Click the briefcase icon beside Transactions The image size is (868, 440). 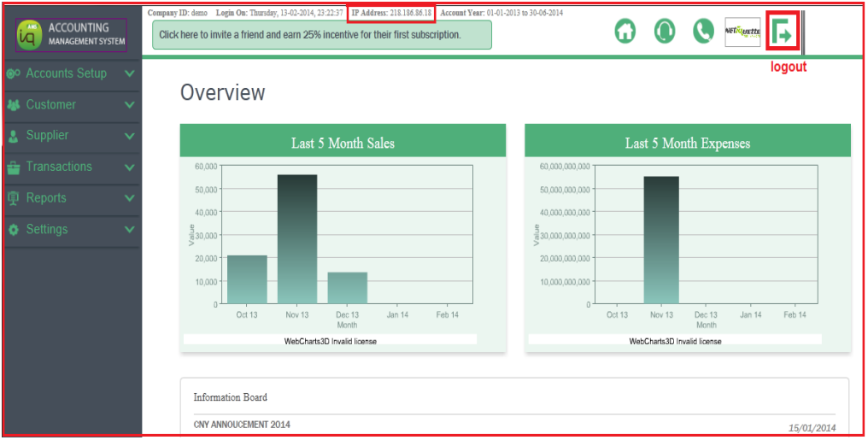pyautogui.click(x=14, y=167)
